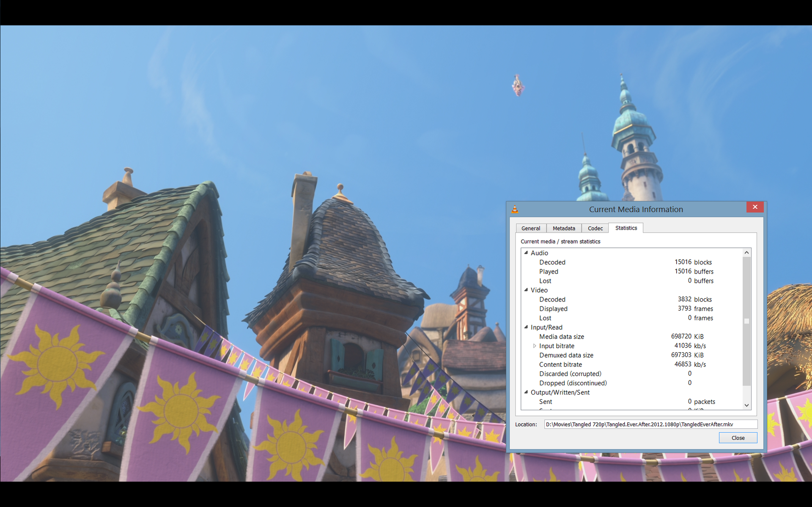Click the VLC cone icon in dialog title bar
This screenshot has height=507, width=812.
[x=515, y=209]
